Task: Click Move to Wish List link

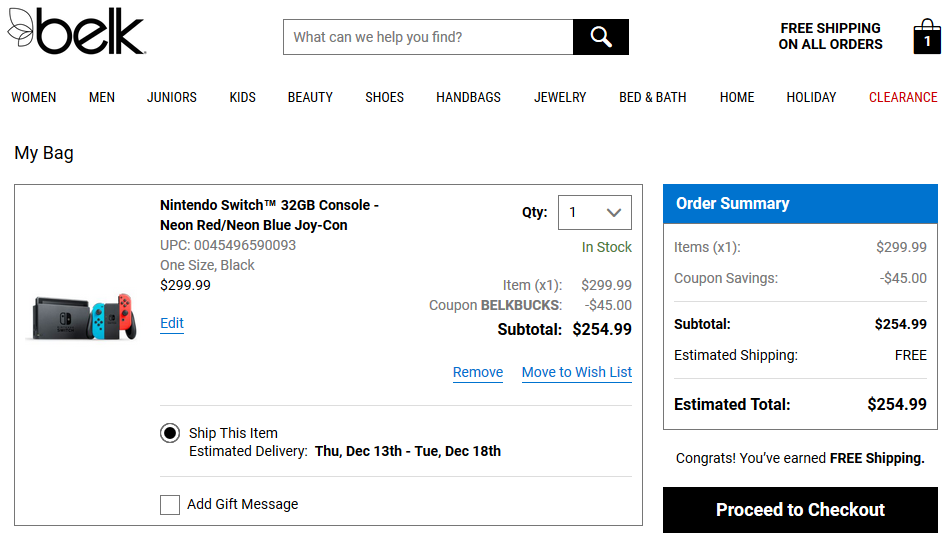Action: point(577,372)
